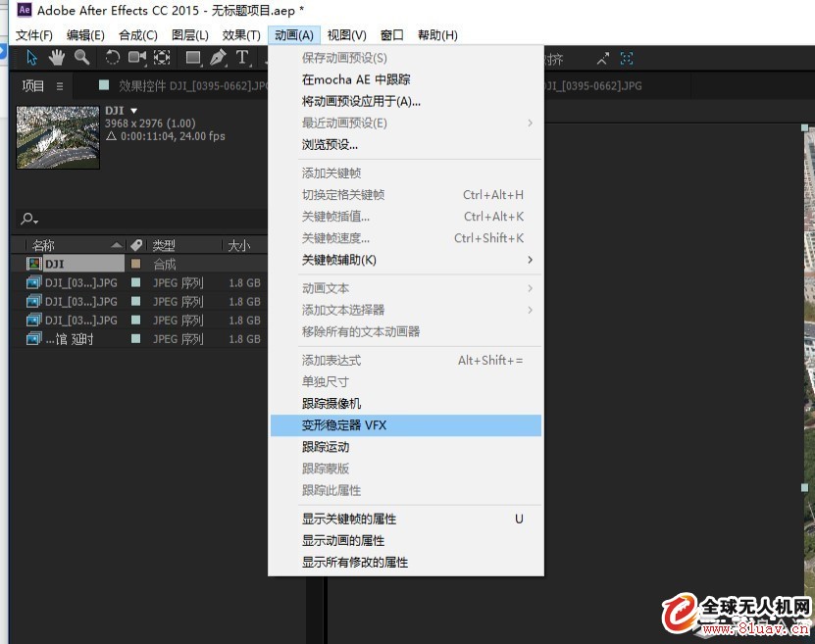Switch to the 效果控件 panel tab
Image resolution: width=815 pixels, height=644 pixels.
click(193, 86)
